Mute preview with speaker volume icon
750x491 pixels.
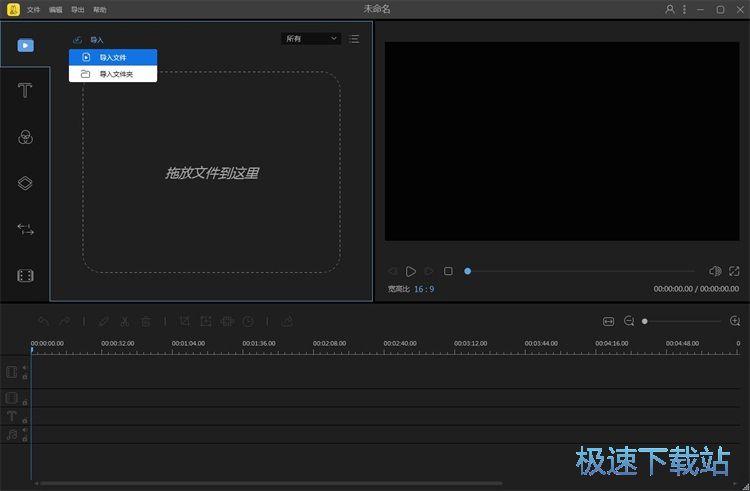click(x=715, y=271)
